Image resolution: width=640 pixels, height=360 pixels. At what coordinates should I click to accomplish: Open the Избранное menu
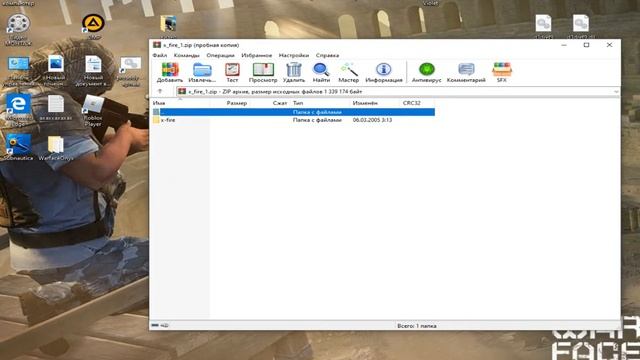pyautogui.click(x=256, y=55)
